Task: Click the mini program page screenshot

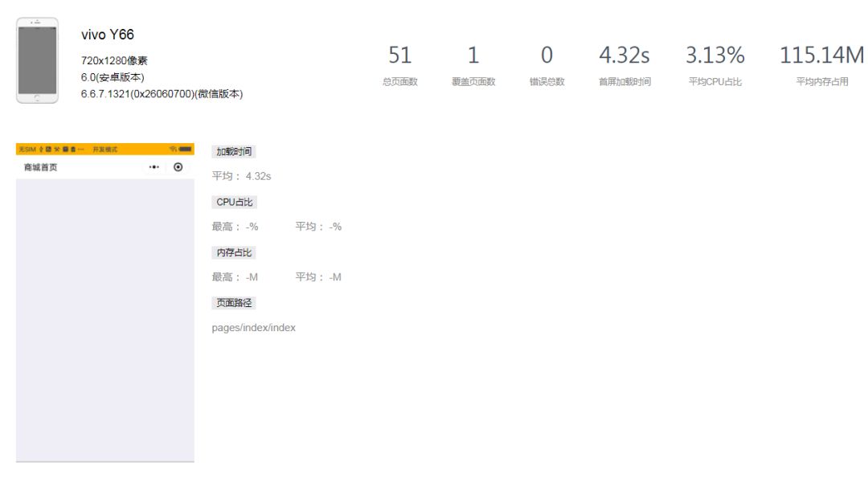Action: click(105, 302)
